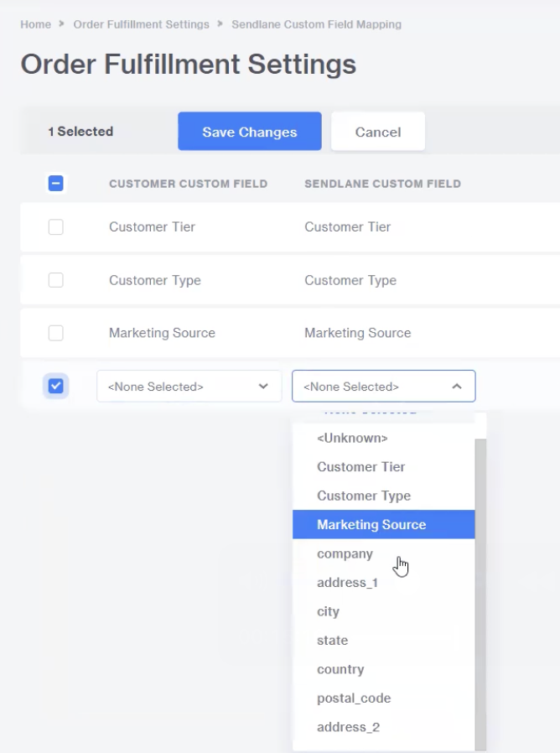Click the Cancel button
Viewport: 560px width, 753px height.
point(378,132)
